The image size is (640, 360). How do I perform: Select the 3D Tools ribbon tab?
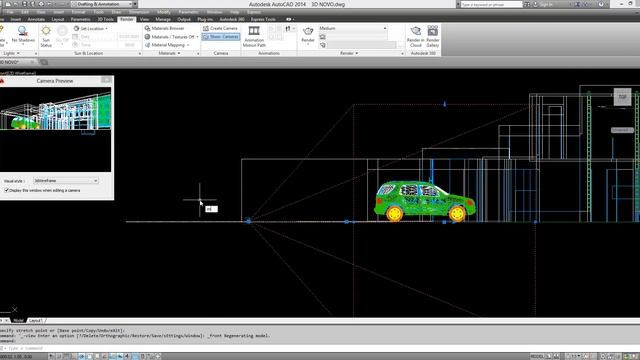105,19
